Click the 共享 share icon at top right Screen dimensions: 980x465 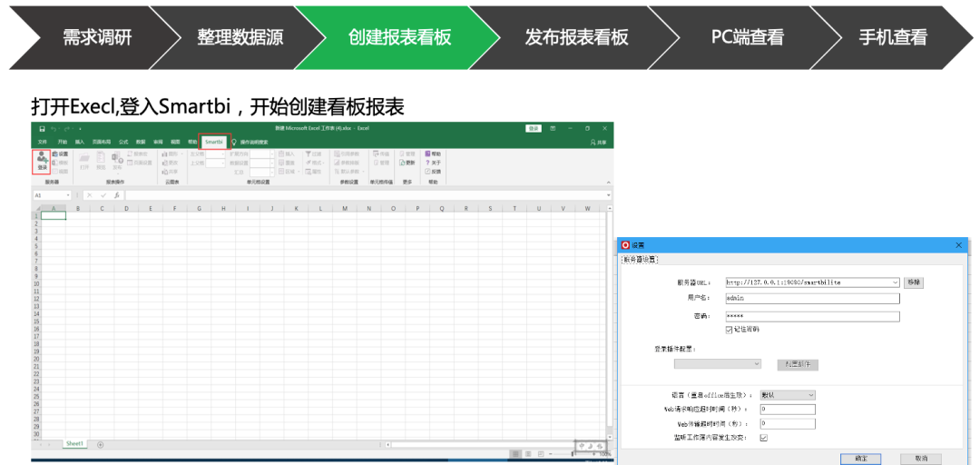click(x=598, y=142)
